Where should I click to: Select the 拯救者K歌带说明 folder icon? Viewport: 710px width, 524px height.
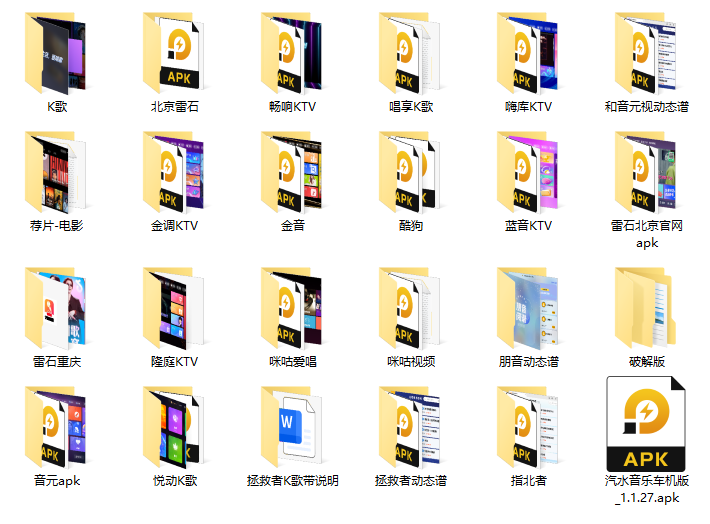tap(292, 427)
